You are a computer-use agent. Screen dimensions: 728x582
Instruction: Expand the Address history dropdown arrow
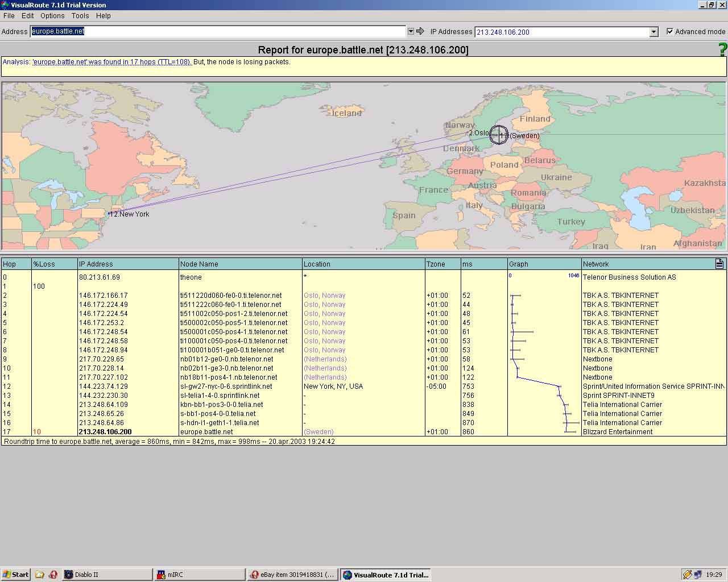[x=411, y=31]
